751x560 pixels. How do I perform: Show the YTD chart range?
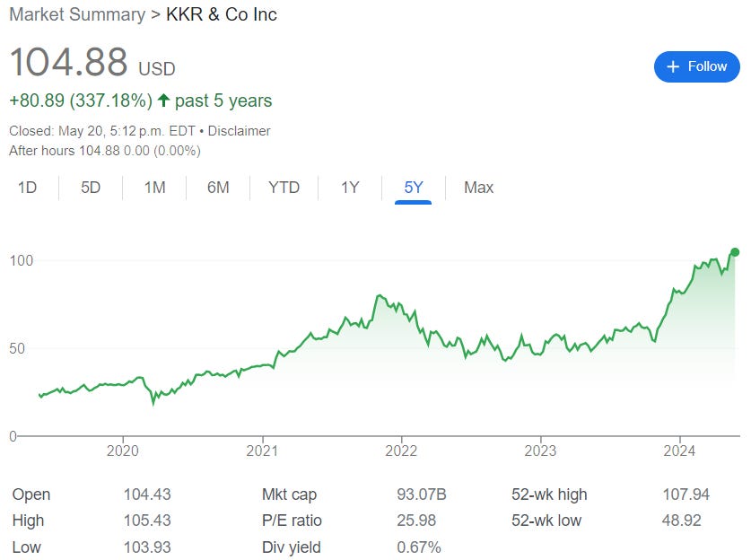284,188
